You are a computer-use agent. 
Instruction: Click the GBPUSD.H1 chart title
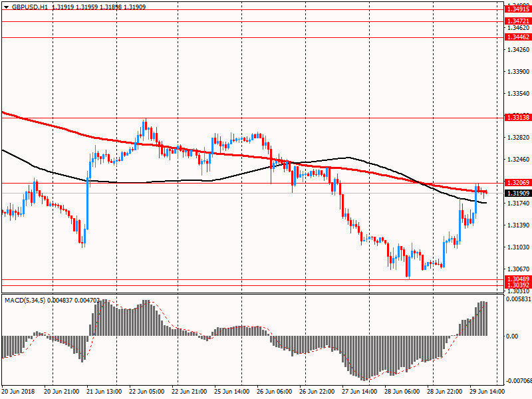pyautogui.click(x=29, y=7)
